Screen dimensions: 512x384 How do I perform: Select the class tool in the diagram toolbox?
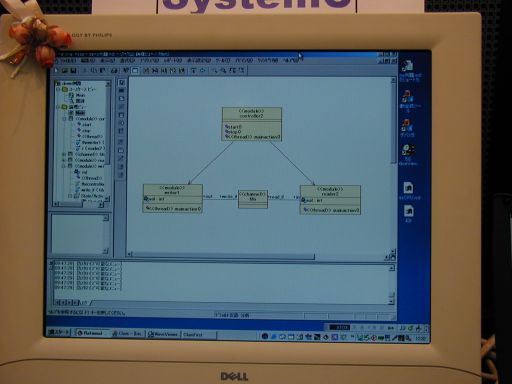tap(122, 115)
